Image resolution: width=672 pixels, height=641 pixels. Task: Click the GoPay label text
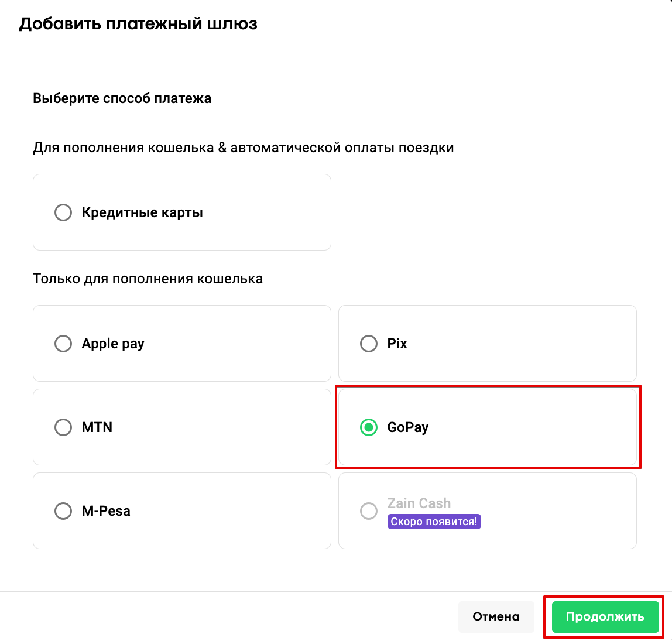coord(408,427)
